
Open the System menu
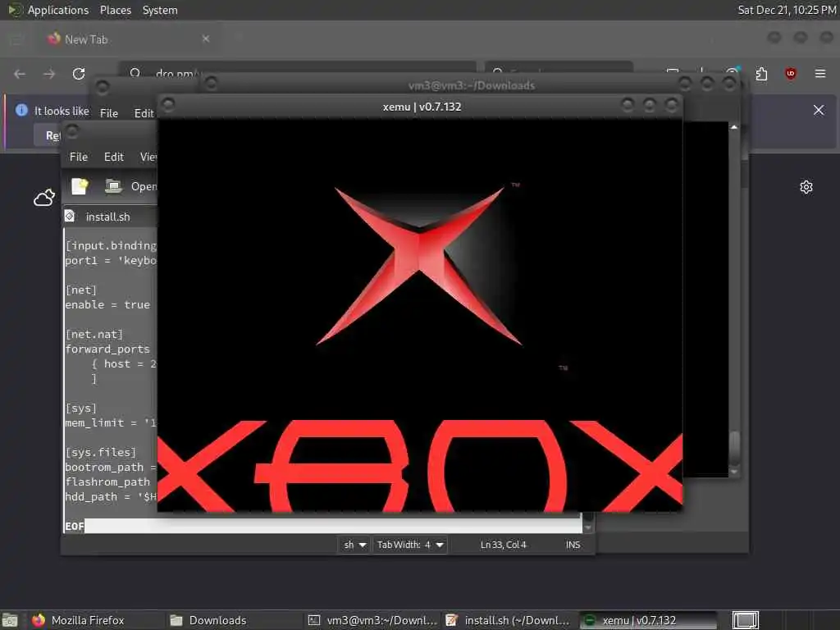[x=160, y=10]
